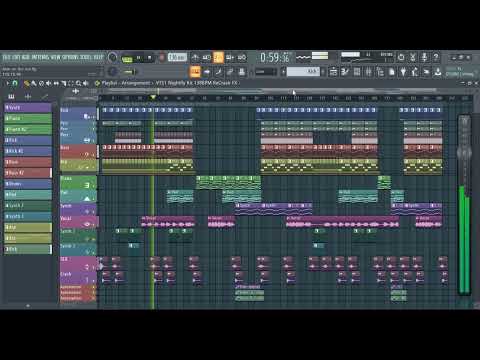Image resolution: width=480 pixels, height=360 pixels.
Task: Select the Bass pattern in picker
Action: (x=28, y=162)
